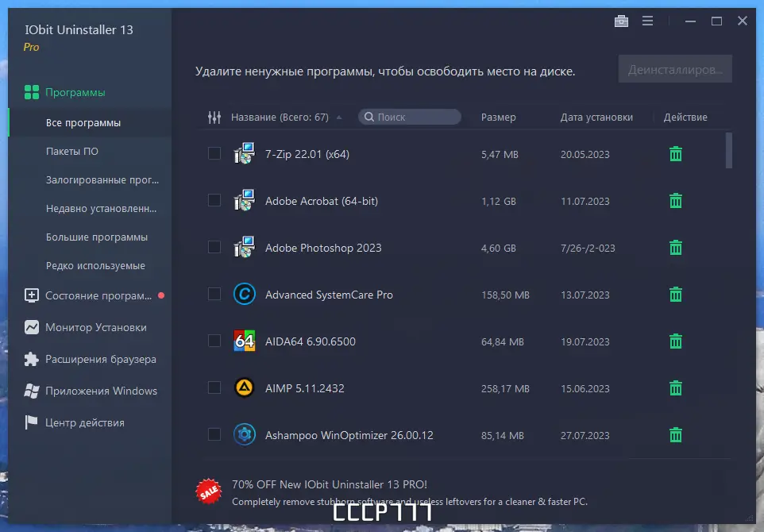Image resolution: width=764 pixels, height=532 pixels.
Task: Open Приложения Windows section label
Action: click(102, 391)
